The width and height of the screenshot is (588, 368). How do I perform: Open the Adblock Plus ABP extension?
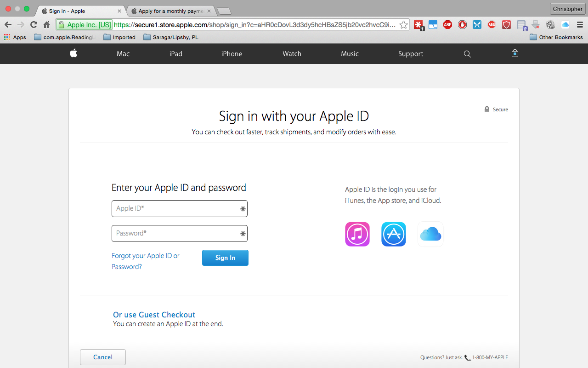coord(447,25)
